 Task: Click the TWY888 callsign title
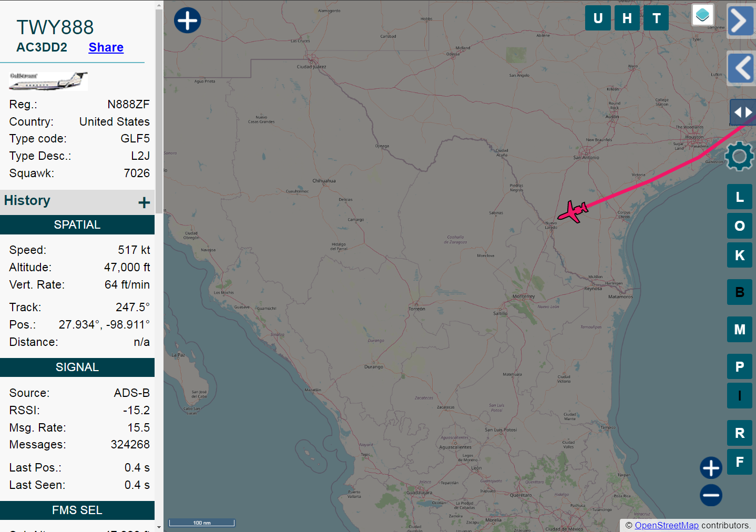pos(55,27)
